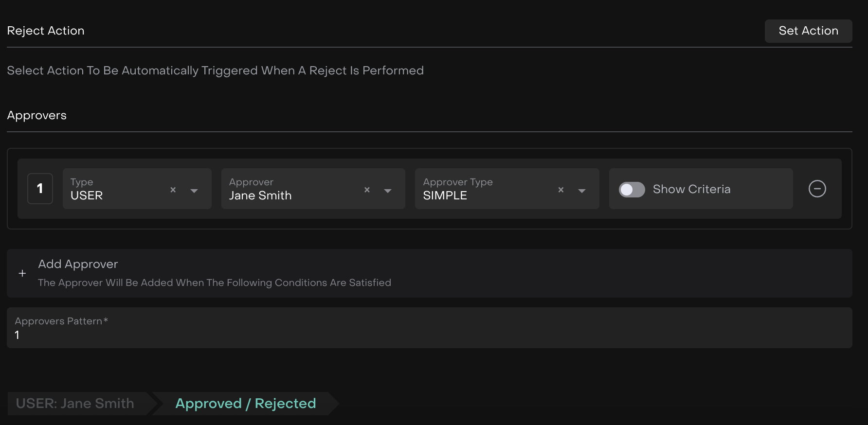Viewport: 868px width, 425px height.
Task: Click the USER value in Type field
Action: [87, 195]
